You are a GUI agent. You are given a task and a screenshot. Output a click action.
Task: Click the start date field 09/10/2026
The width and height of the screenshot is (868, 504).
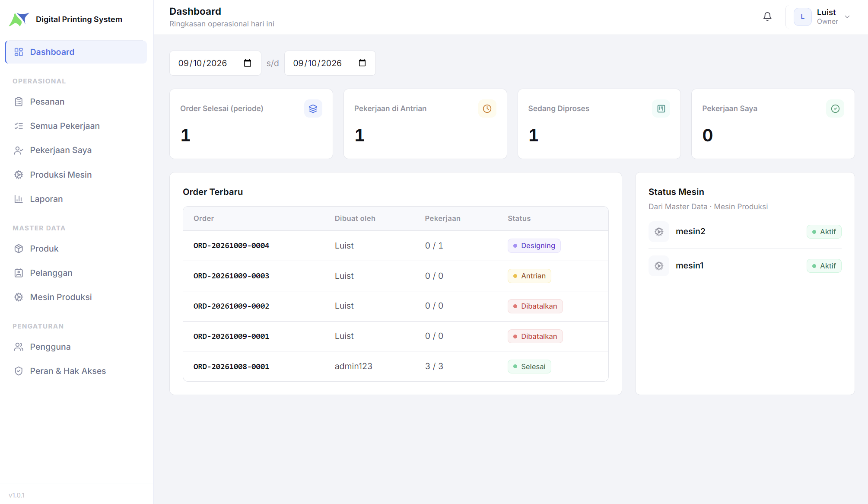click(215, 63)
